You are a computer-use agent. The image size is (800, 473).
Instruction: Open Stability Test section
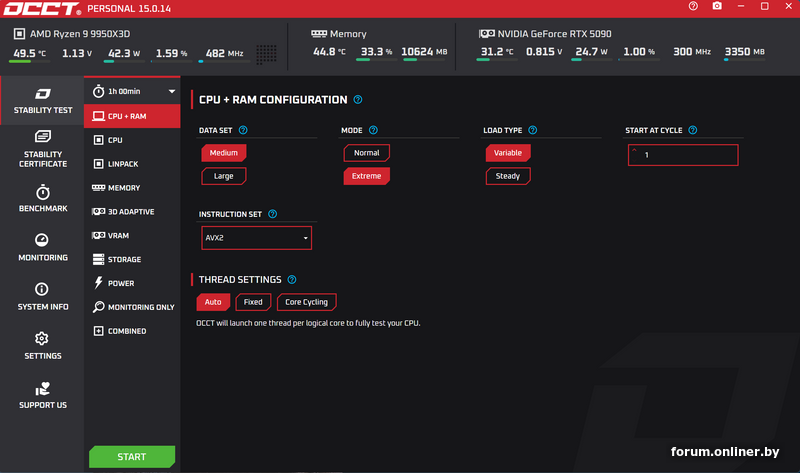[42, 101]
